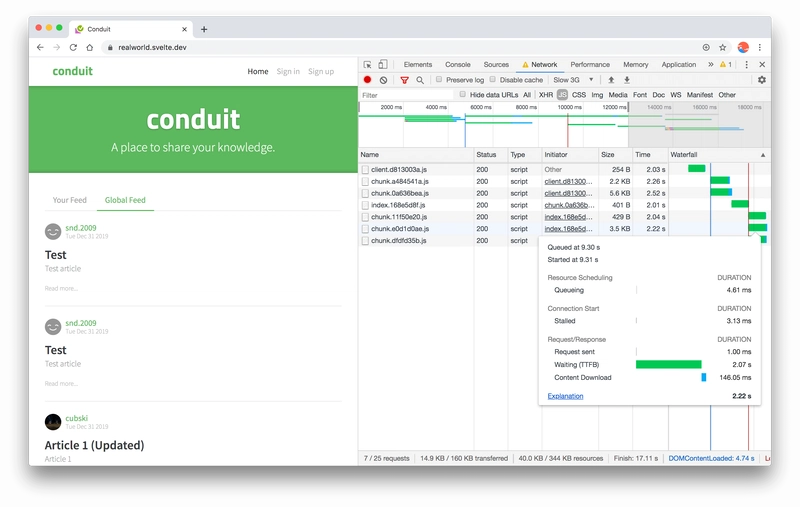Toggle the device toolbar icon
This screenshot has width=800, height=507.
(x=383, y=64)
